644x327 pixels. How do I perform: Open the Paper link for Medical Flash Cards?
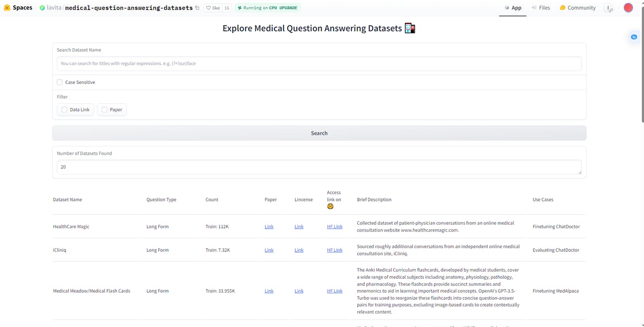[269, 291]
